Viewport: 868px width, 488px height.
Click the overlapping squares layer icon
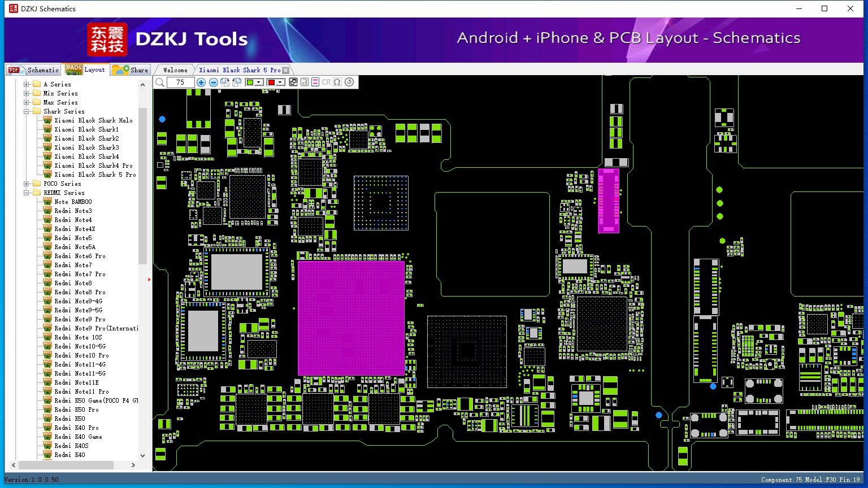pyautogui.click(x=293, y=82)
